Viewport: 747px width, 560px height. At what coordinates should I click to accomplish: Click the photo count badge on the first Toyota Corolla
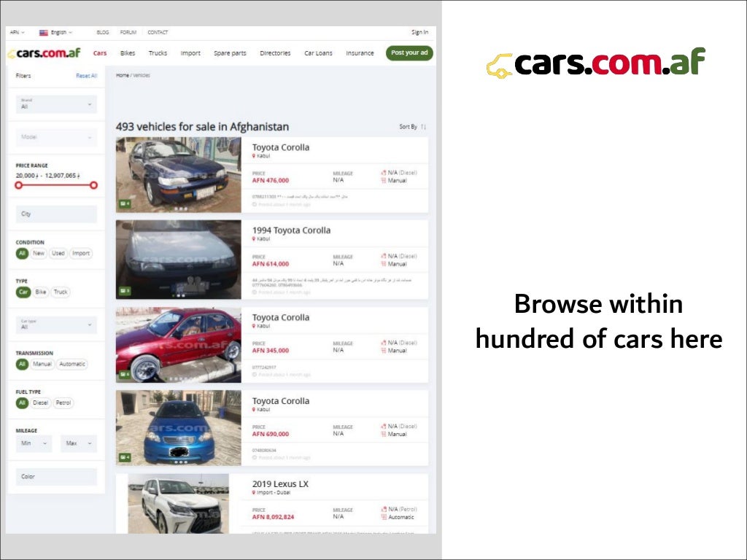125,204
